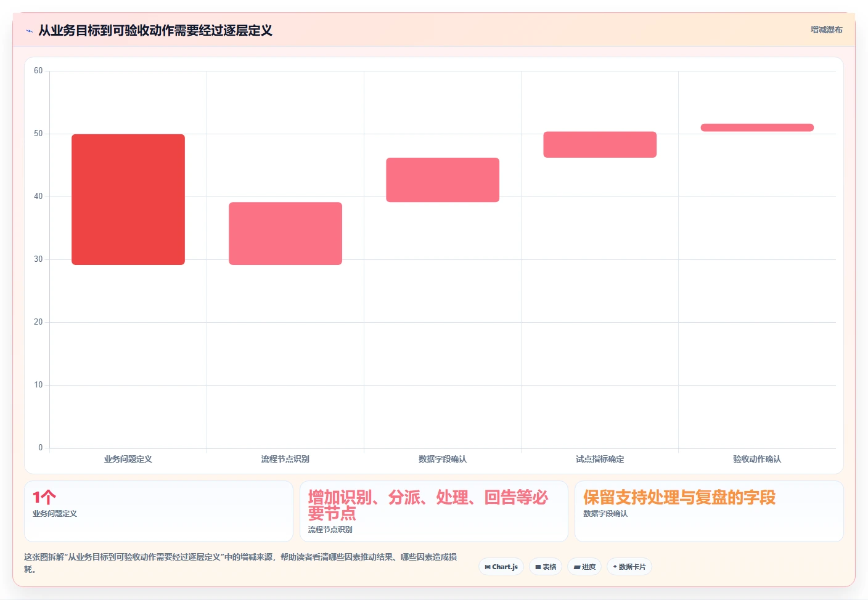
Task: Click the y-axis value 40
Action: point(38,197)
